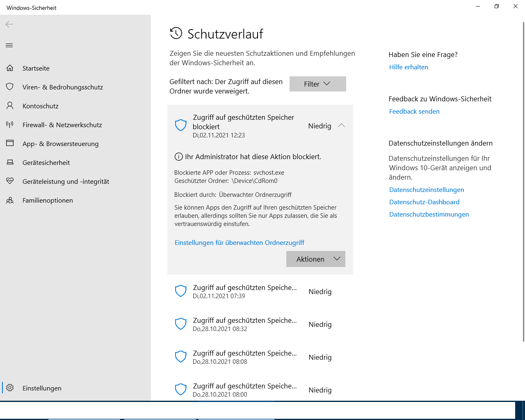Click shield icon of 28.10.2021 08:00 entry
The width and height of the screenshot is (525, 420).
(181, 390)
